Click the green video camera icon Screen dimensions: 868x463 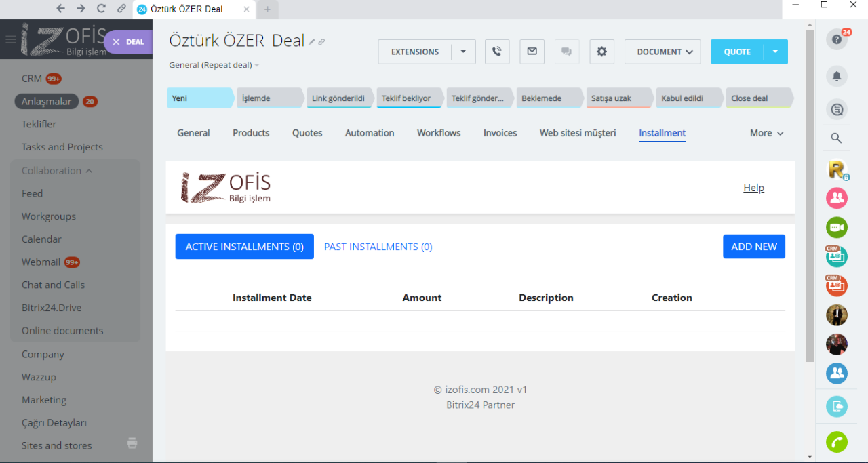[837, 227]
